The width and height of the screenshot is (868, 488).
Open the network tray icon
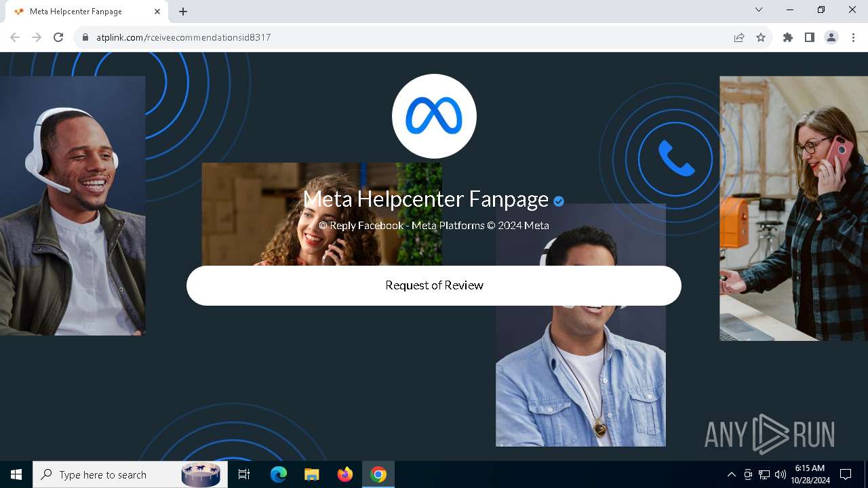click(x=764, y=474)
